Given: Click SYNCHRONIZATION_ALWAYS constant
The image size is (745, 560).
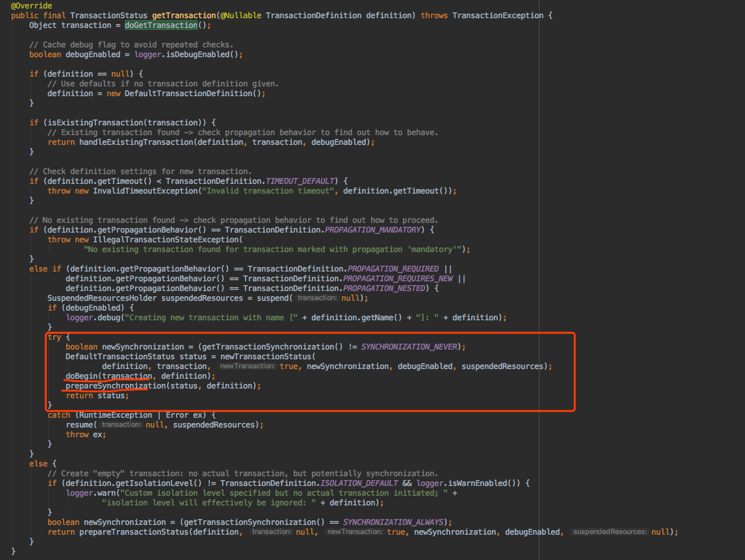Looking at the screenshot, I should 393,522.
